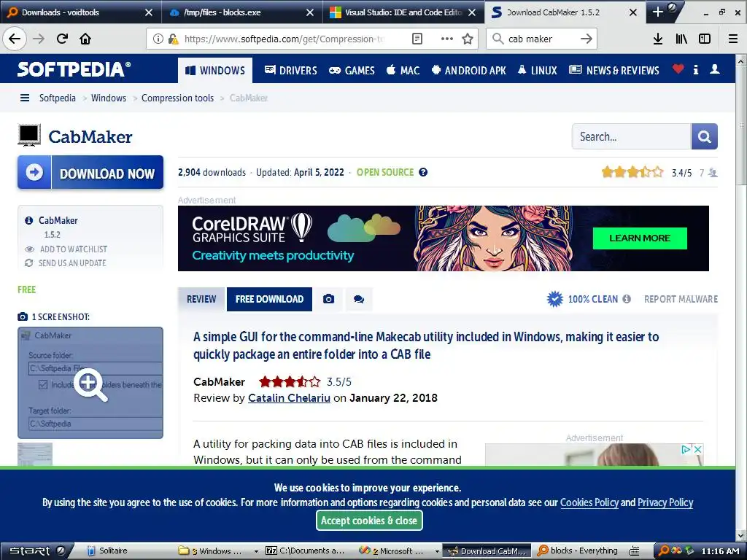Viewport: 747px width, 560px height.
Task: Click Report Malware link
Action: (x=681, y=299)
